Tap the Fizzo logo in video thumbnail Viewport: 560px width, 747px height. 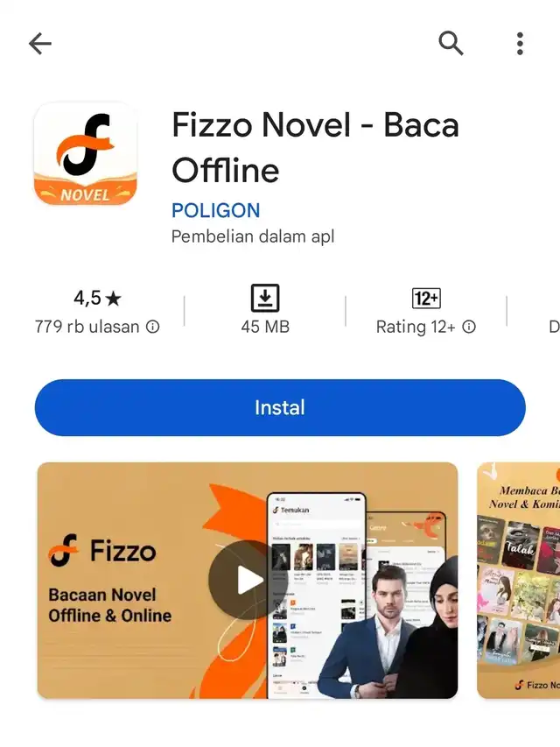click(102, 551)
